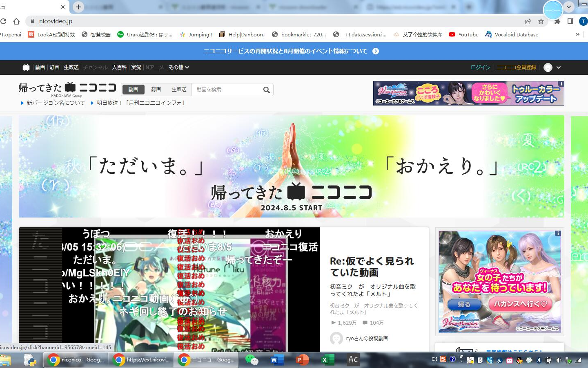
Task: Go to Chrome home page
Action: [16, 21]
